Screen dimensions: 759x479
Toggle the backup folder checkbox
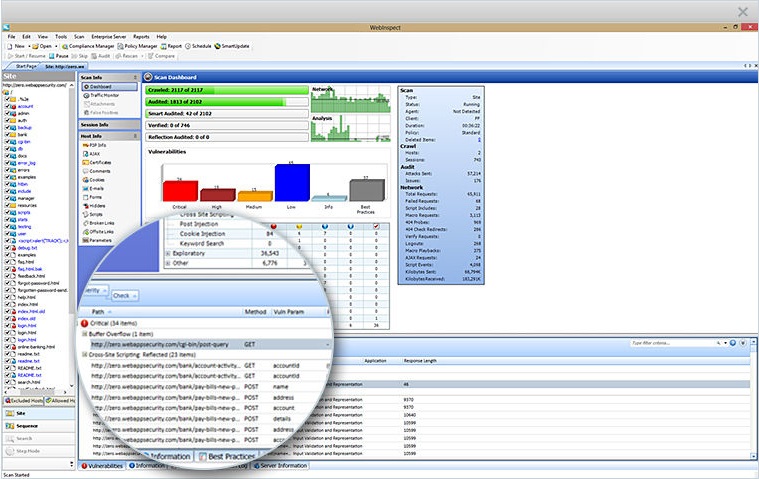pos(7,128)
